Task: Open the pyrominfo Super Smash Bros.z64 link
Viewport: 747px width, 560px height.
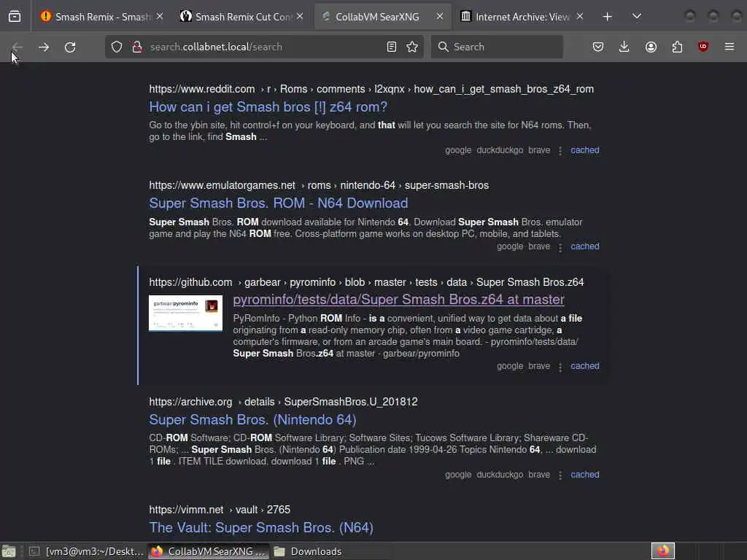Action: pos(399,299)
